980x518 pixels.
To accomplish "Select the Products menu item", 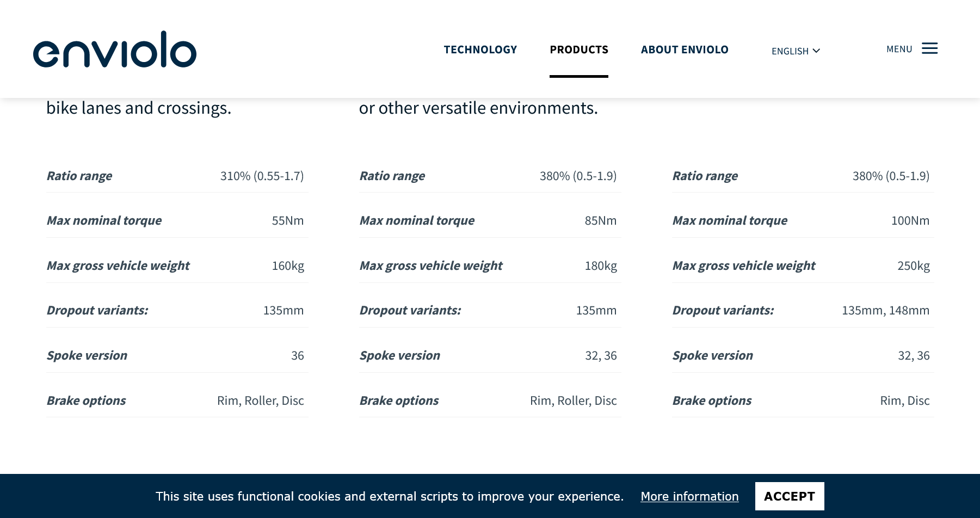I will pos(579,50).
